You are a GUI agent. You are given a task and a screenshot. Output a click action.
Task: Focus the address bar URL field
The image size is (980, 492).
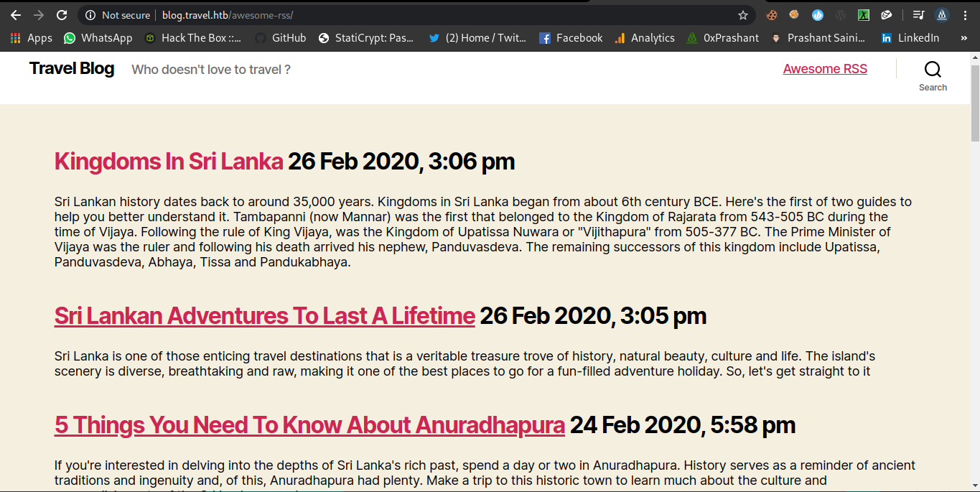coord(431,15)
